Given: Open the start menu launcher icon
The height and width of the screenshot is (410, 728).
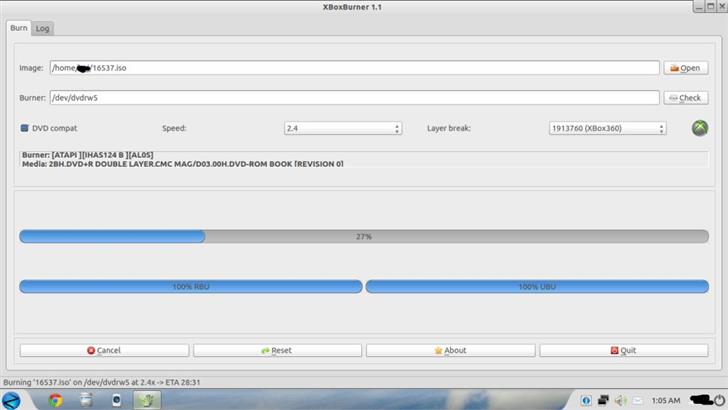Looking at the screenshot, I should 11,400.
